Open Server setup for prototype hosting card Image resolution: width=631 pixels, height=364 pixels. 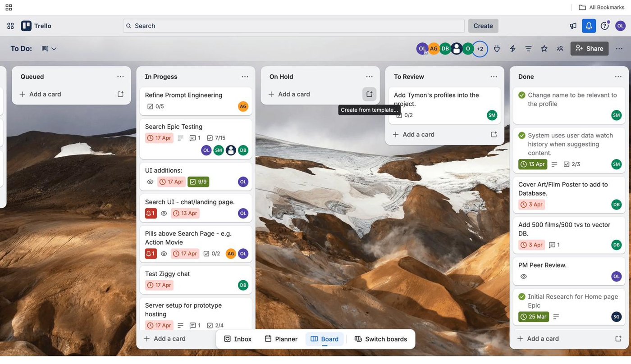click(x=196, y=314)
